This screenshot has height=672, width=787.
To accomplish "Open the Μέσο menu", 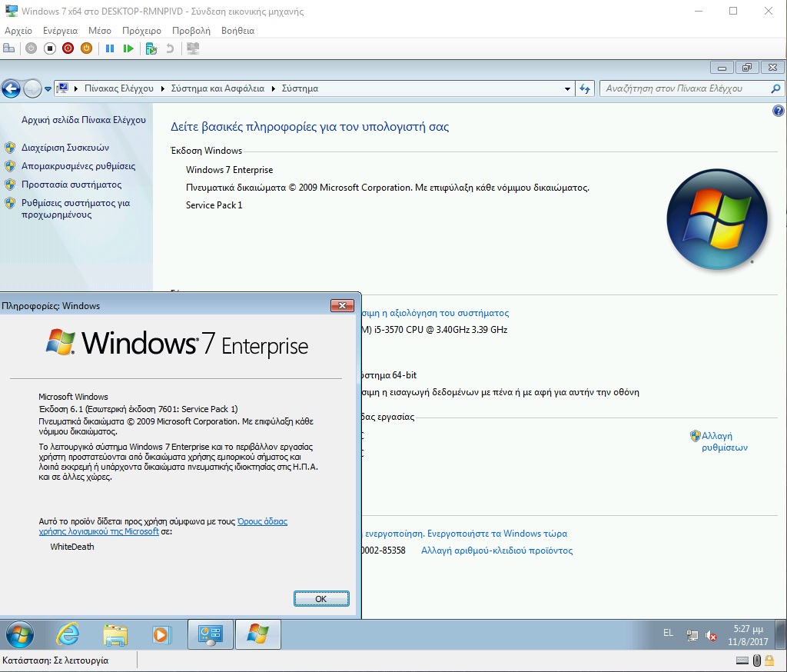I will (x=100, y=31).
